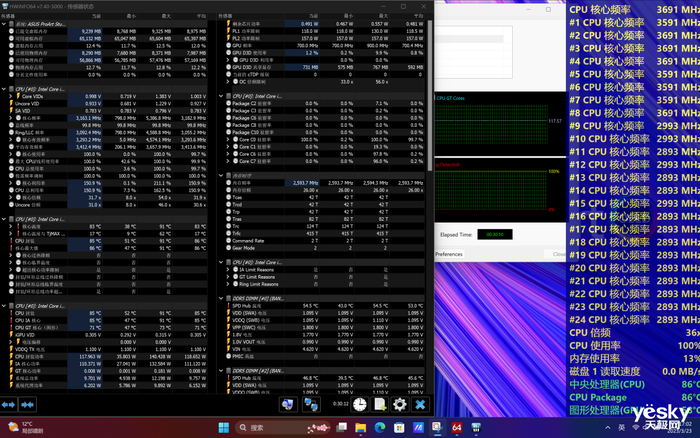Click the SA VID lightning icon
The height and width of the screenshot is (438, 700).
(11, 110)
